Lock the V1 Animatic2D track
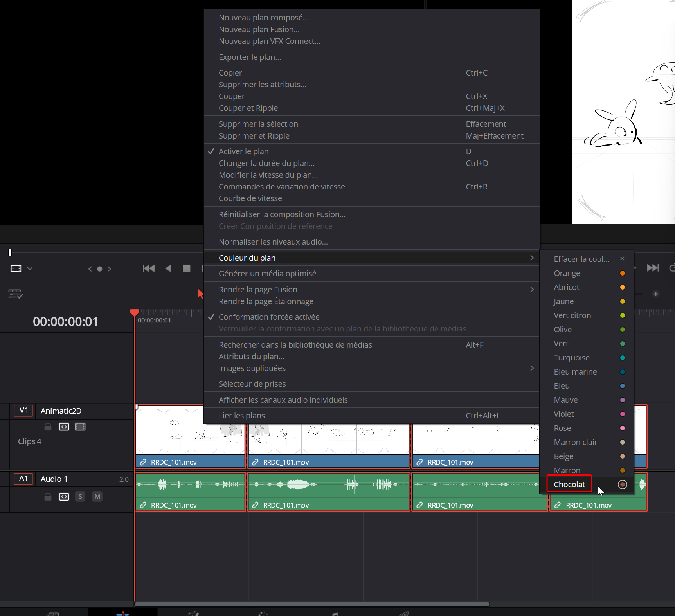The image size is (675, 616). point(48,427)
